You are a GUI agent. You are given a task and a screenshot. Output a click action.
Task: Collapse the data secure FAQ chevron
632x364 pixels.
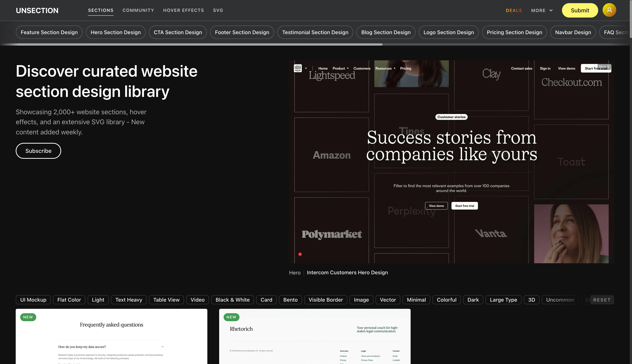pos(162,347)
